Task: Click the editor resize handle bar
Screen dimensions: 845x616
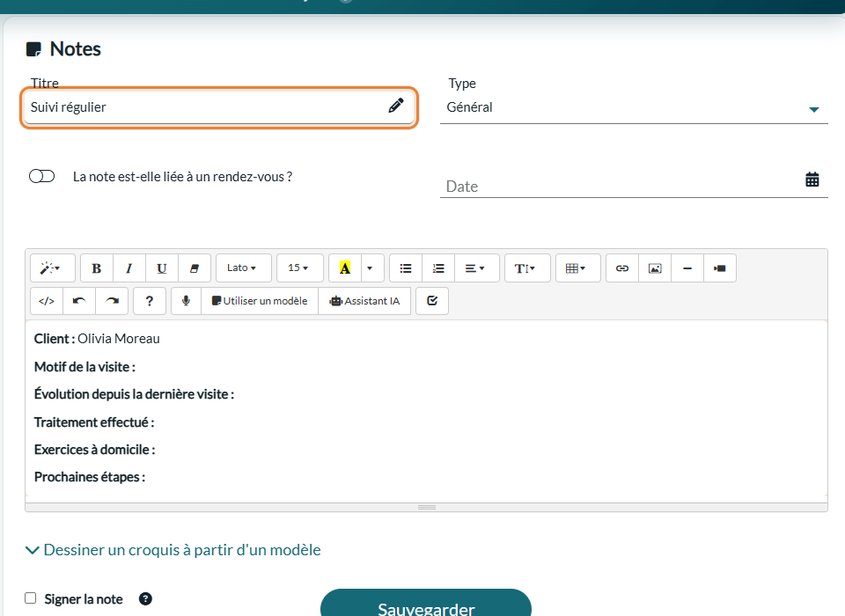Action: click(426, 507)
